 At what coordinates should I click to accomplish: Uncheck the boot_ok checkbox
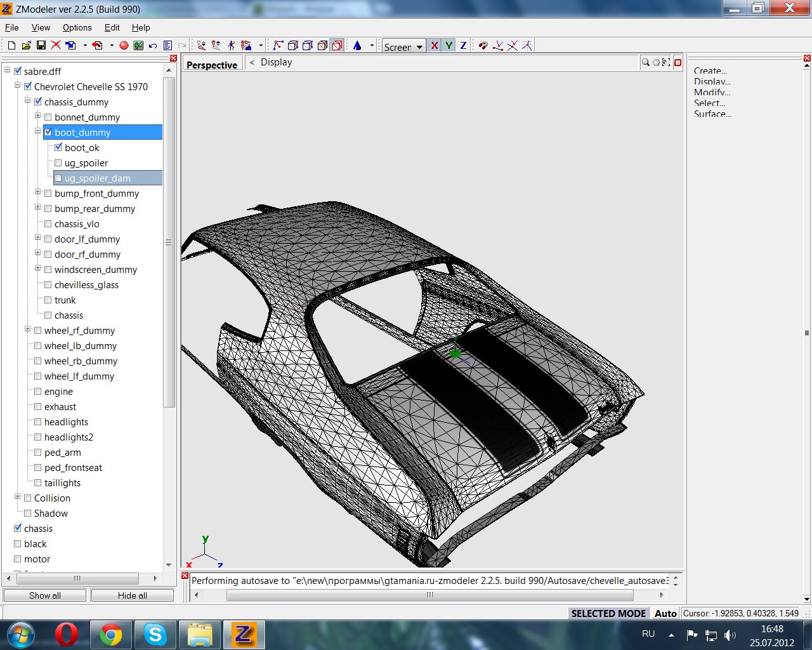(58, 147)
